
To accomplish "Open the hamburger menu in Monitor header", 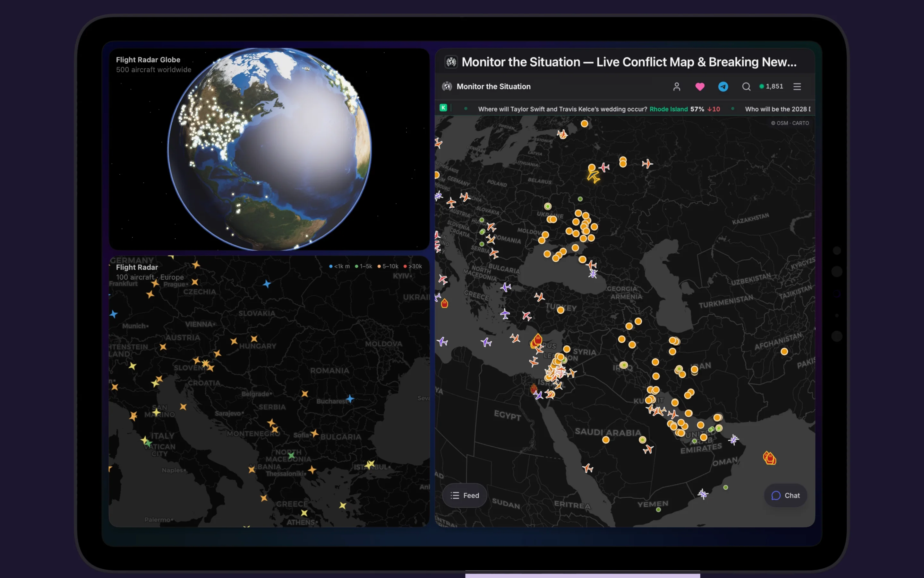I will click(797, 87).
